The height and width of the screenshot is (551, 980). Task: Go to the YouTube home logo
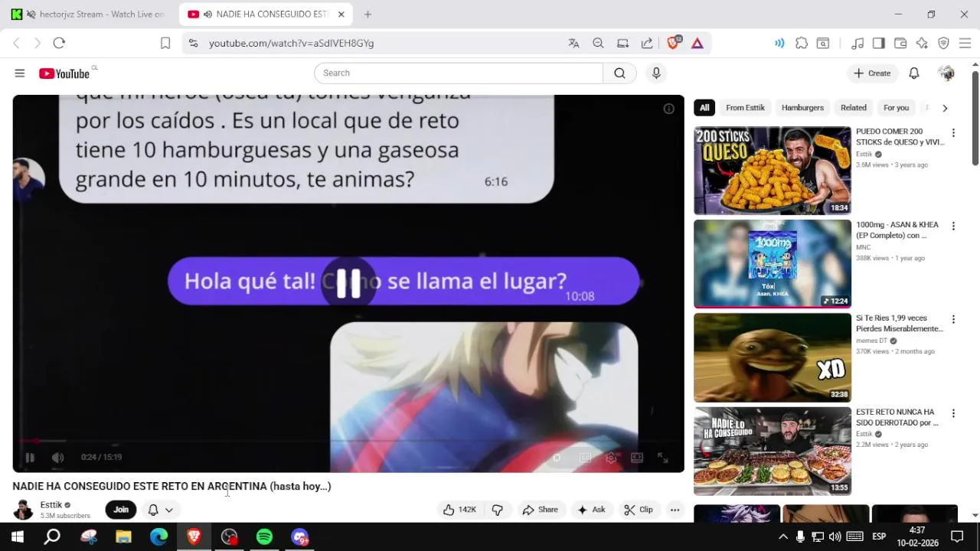(x=64, y=73)
